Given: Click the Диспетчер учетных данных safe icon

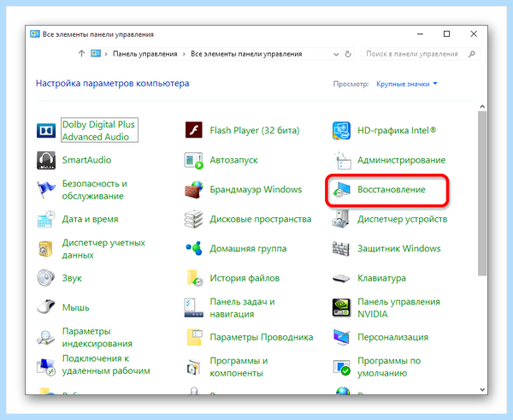Looking at the screenshot, I should click(x=45, y=249).
